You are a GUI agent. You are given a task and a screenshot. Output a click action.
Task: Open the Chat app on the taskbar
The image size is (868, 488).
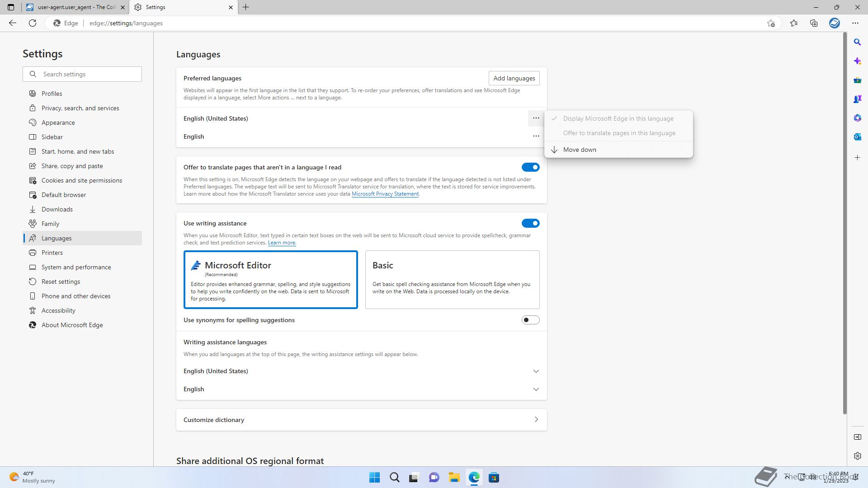click(x=434, y=478)
